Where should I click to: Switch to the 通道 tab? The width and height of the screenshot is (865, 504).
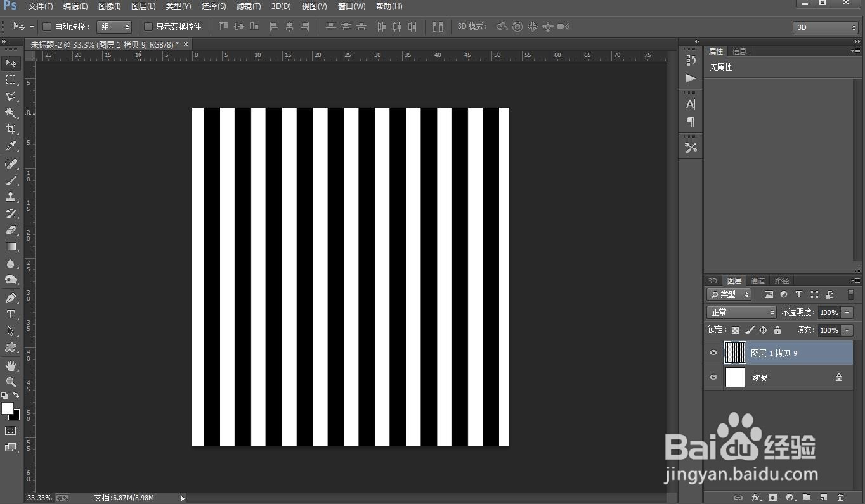758,281
